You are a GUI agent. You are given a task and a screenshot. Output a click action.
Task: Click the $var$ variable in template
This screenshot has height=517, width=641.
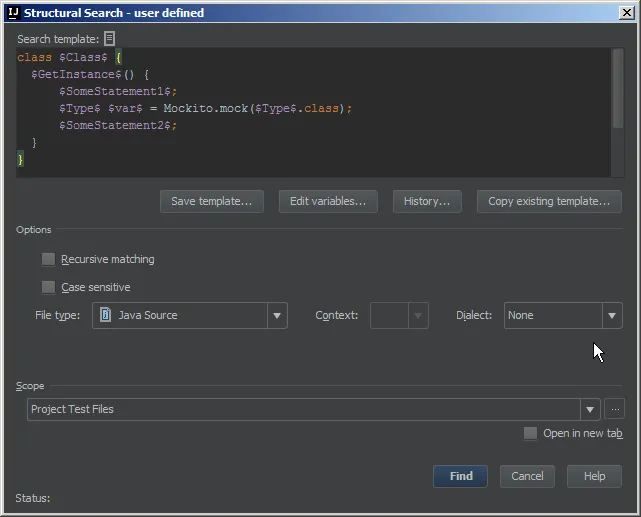[125, 108]
